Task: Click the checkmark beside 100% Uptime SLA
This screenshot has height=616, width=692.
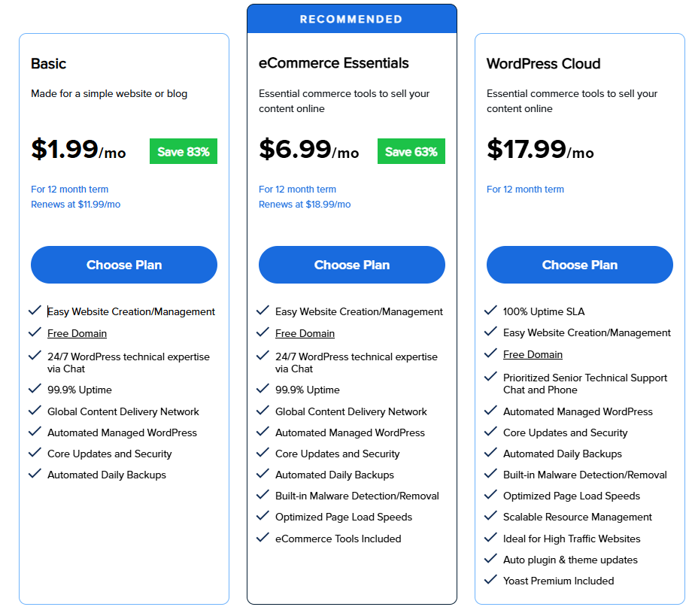Action: coord(490,311)
